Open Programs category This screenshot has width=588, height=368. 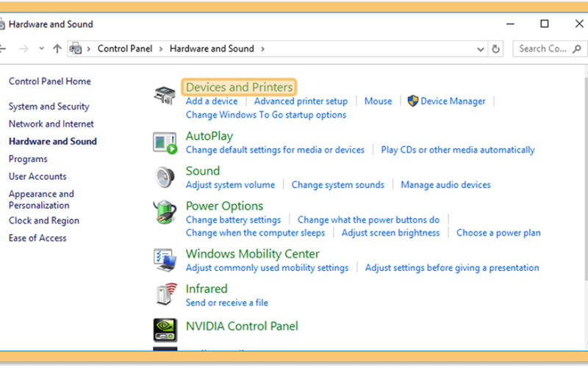pos(28,159)
